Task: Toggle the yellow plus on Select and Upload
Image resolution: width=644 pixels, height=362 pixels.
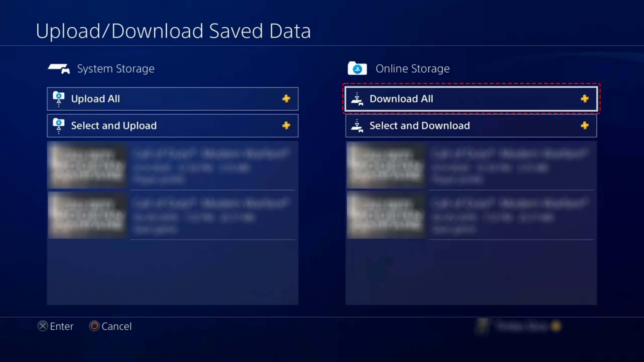Action: pos(286,125)
